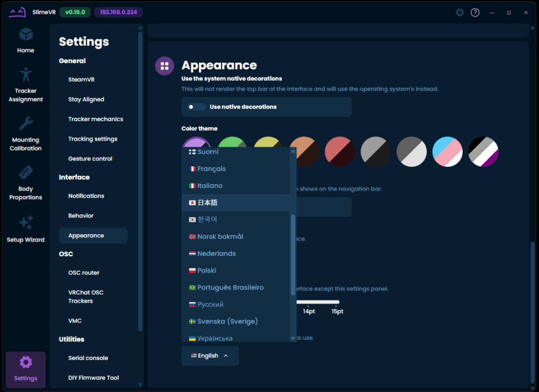Click the SlimeVR logo icon

pyautogui.click(x=17, y=13)
